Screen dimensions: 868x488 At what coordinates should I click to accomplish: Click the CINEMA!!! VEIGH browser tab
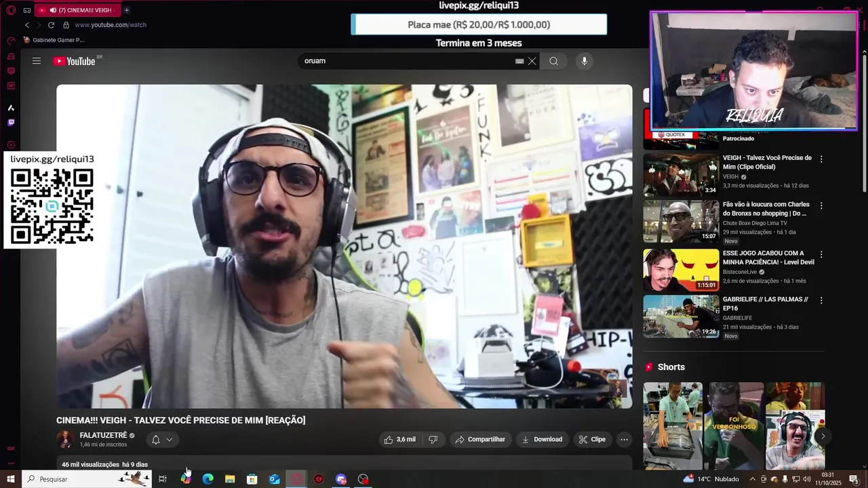tap(77, 10)
